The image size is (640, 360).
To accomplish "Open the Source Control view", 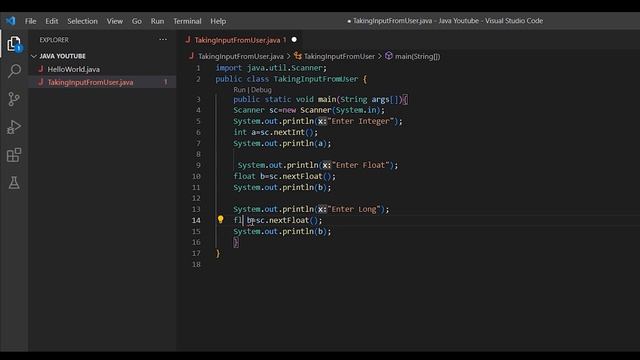I will pyautogui.click(x=14, y=99).
